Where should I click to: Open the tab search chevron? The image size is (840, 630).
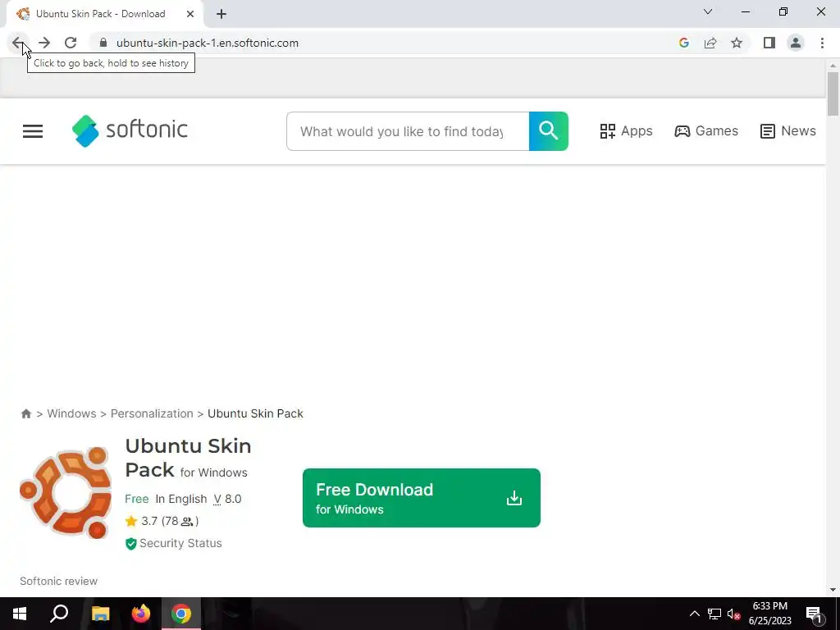(x=708, y=11)
